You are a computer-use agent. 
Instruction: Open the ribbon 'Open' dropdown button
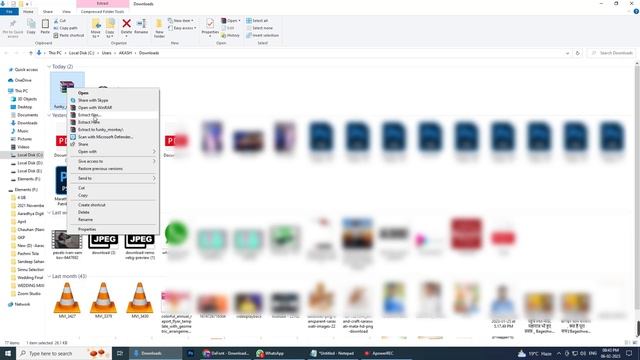(x=231, y=21)
